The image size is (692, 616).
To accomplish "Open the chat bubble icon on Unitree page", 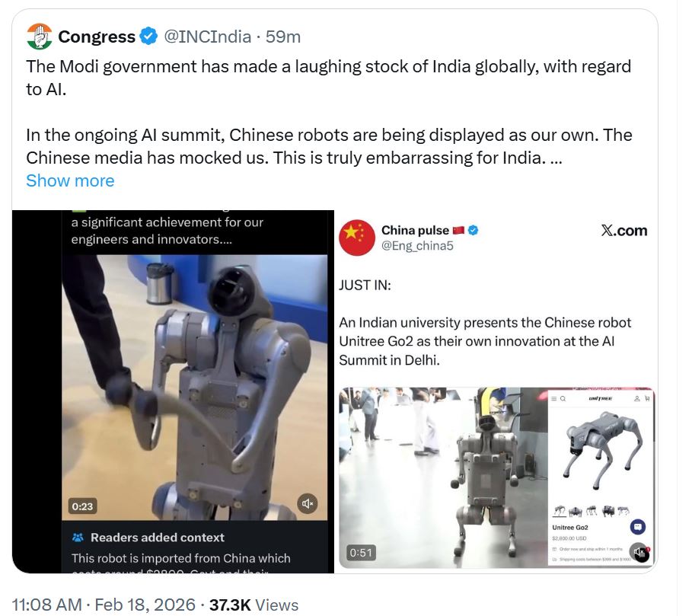I will 637,526.
